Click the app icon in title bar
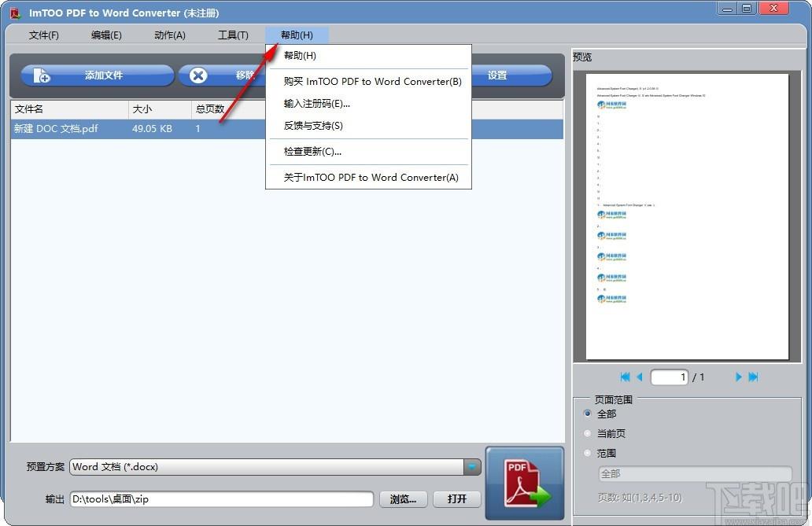Viewport: 812px width, 526px height. point(16,13)
